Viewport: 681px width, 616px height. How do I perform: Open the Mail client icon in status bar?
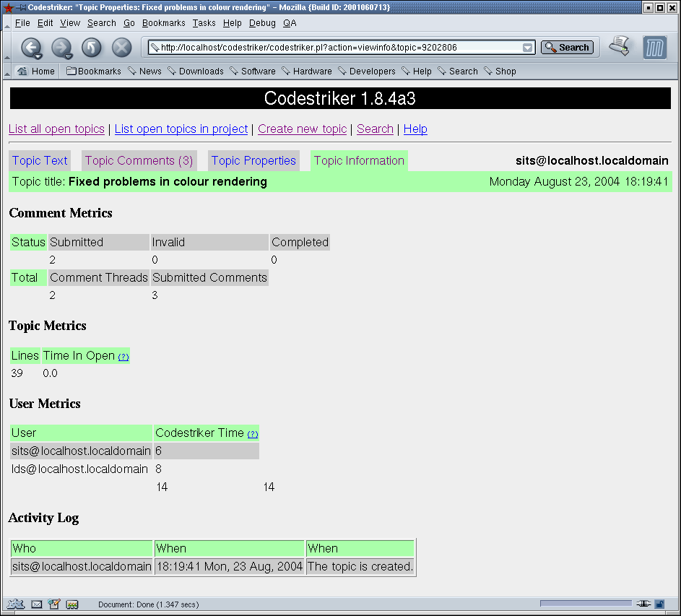[36, 604]
